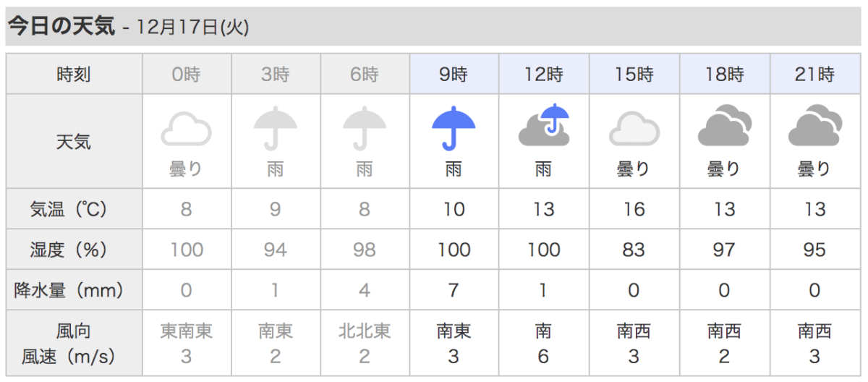Select the 21時 column header
This screenshot has width=868, height=382.
[x=814, y=74]
